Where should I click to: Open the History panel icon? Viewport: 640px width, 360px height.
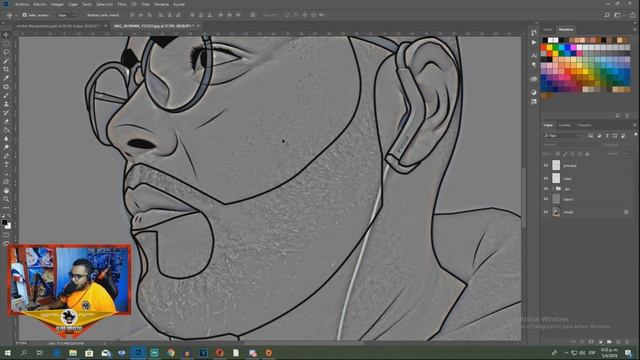(534, 32)
